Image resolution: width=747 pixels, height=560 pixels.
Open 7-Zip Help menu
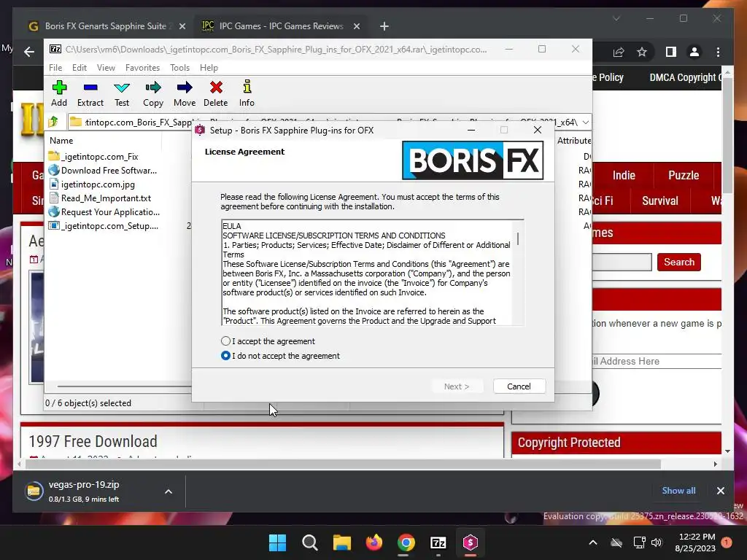(x=209, y=68)
